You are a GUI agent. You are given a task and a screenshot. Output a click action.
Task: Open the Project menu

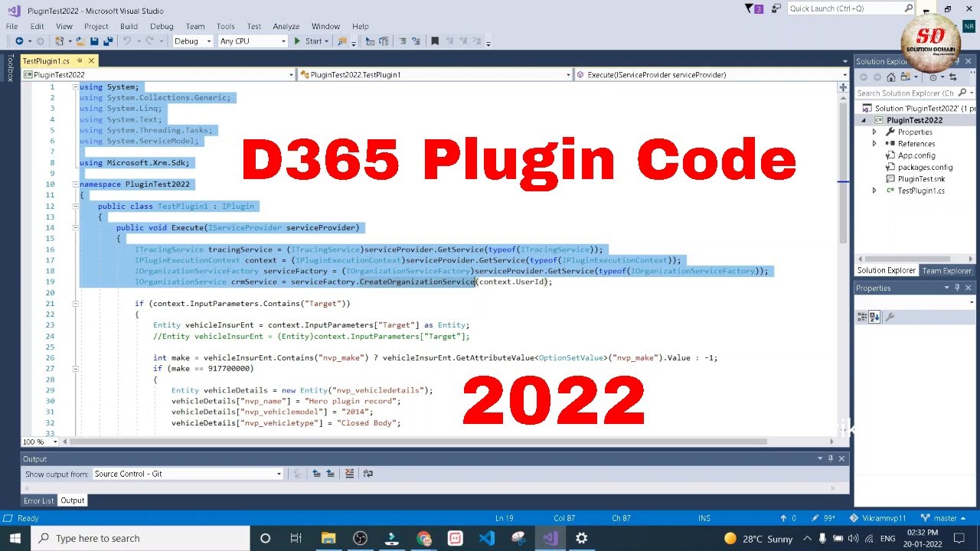coord(96,26)
